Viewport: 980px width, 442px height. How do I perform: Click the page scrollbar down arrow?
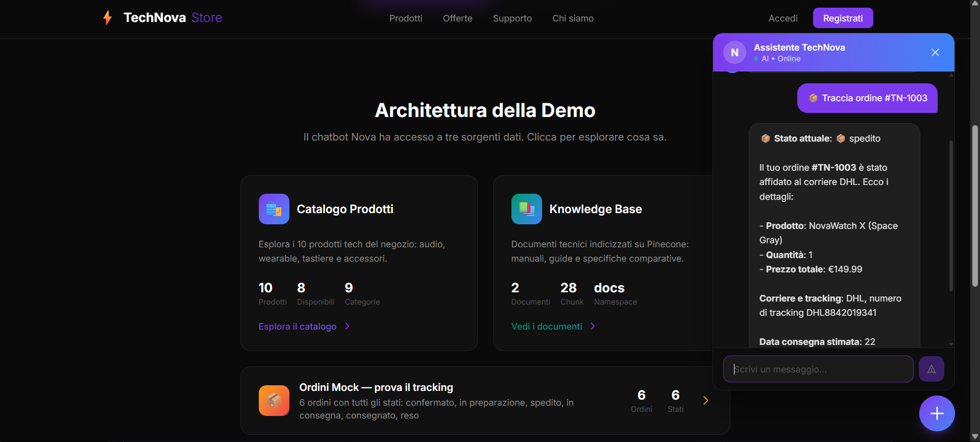(x=975, y=437)
